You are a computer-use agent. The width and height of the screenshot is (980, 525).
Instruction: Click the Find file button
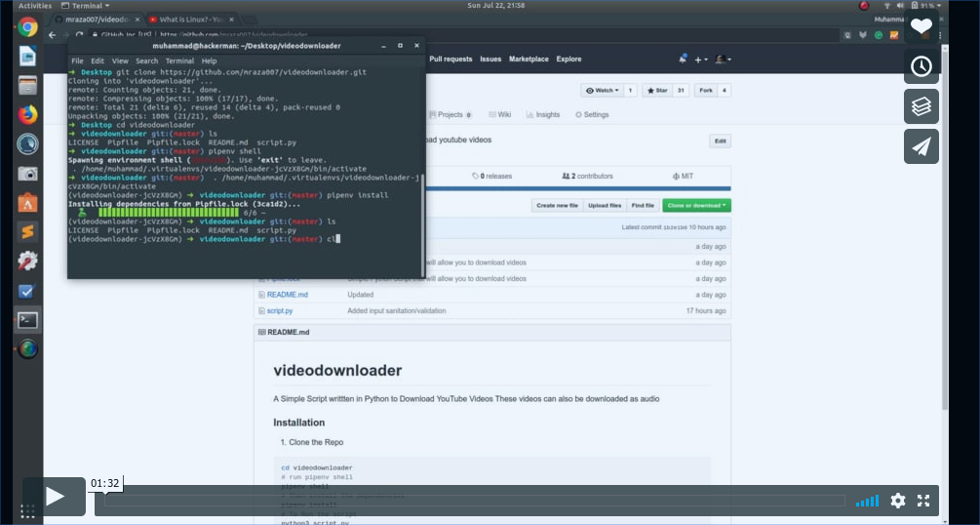coord(643,205)
